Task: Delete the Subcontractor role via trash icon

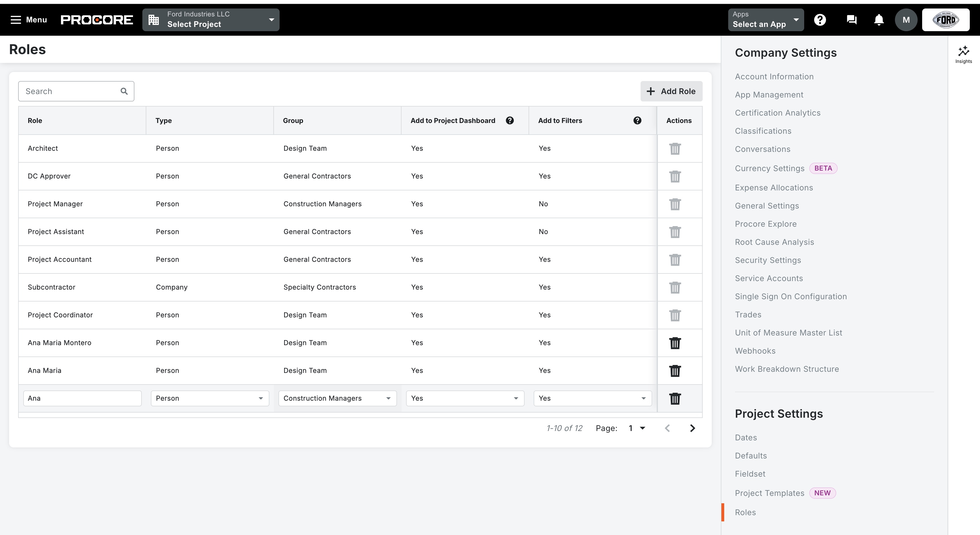Action: [x=675, y=288]
